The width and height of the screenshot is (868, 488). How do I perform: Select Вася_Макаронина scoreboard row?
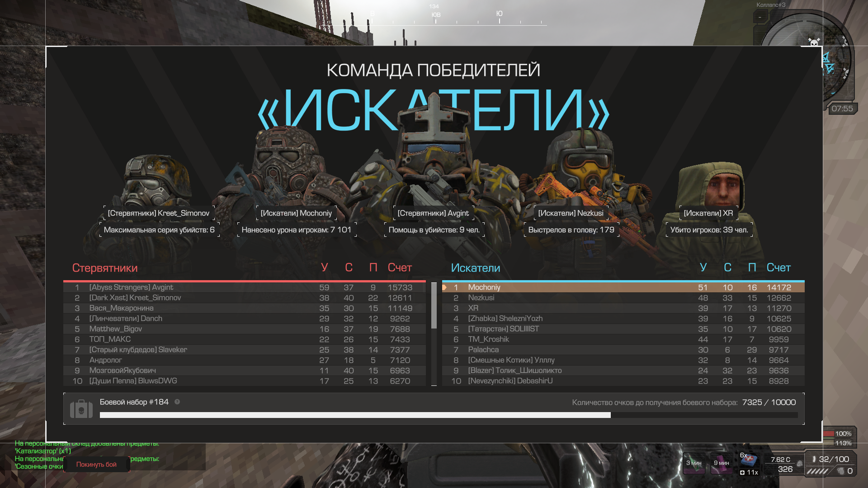tap(245, 308)
